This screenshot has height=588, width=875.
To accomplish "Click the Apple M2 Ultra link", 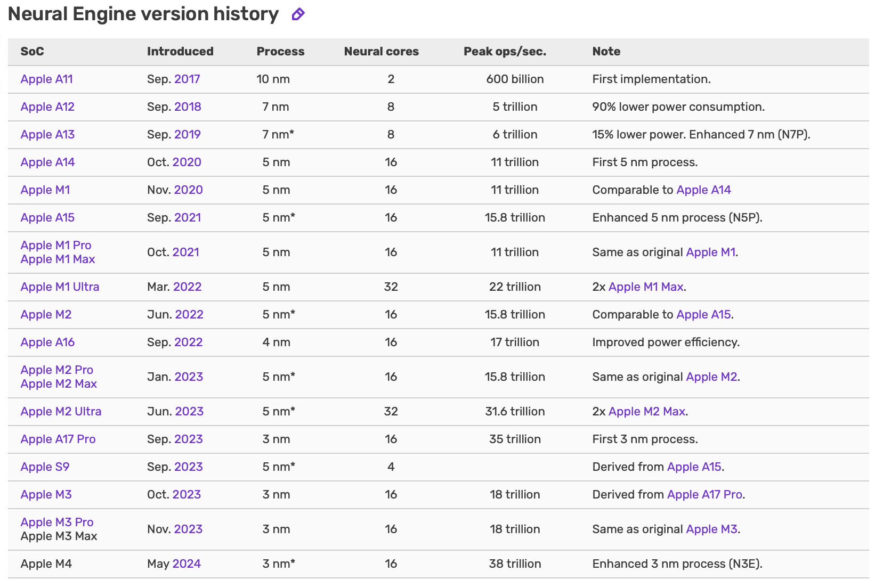I will pos(61,412).
